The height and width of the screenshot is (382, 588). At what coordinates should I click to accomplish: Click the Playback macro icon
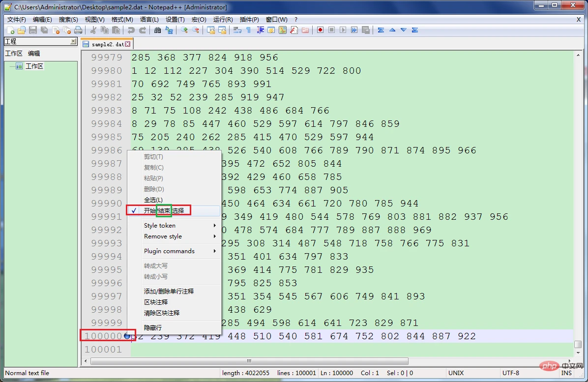point(343,30)
